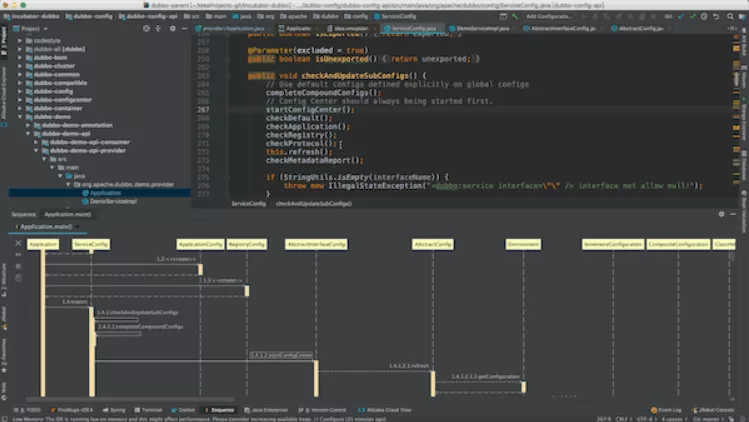
Task: Expand the dubbo-common folder
Action: coord(20,75)
